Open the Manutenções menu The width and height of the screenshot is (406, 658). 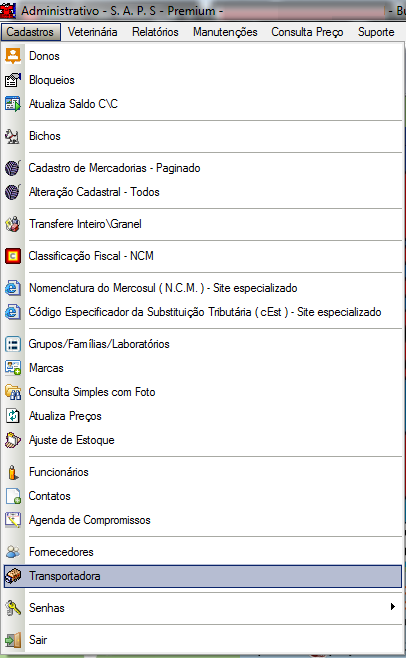pos(225,32)
